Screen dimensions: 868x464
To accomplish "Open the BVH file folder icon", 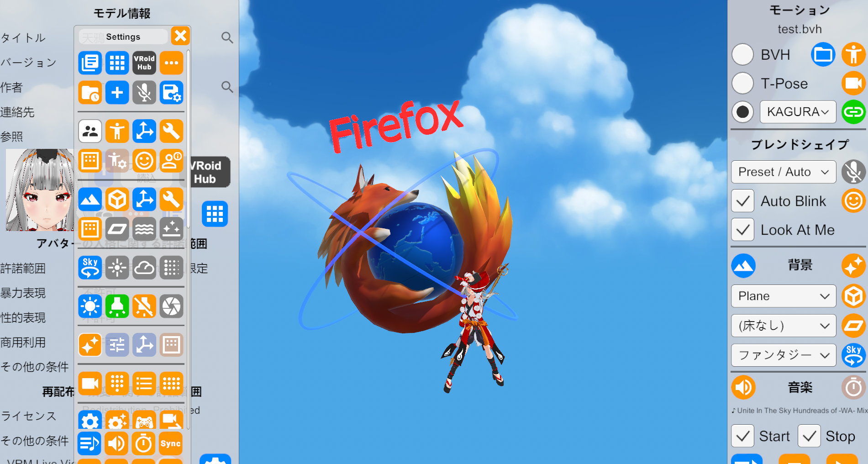I will pyautogui.click(x=823, y=55).
